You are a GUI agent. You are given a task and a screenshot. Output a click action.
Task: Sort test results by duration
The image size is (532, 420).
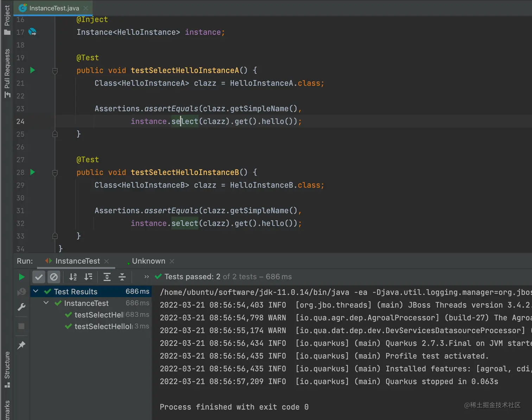(88, 277)
